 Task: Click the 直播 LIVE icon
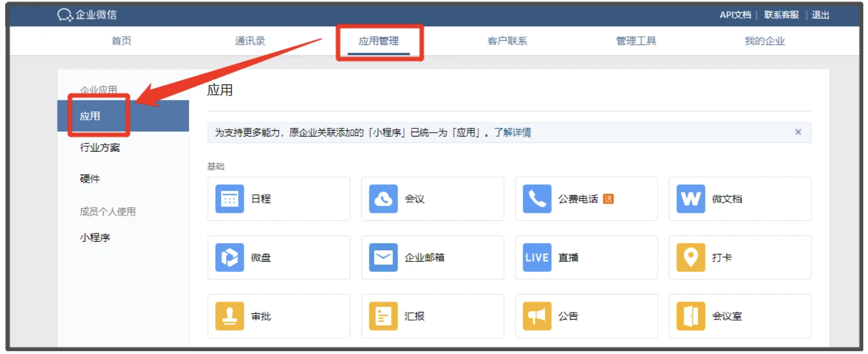click(537, 257)
